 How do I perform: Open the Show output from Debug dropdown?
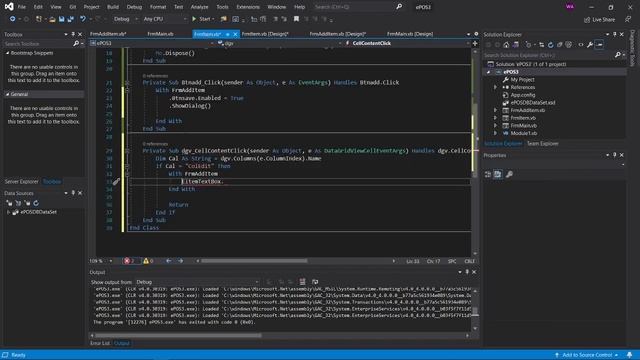197,282
